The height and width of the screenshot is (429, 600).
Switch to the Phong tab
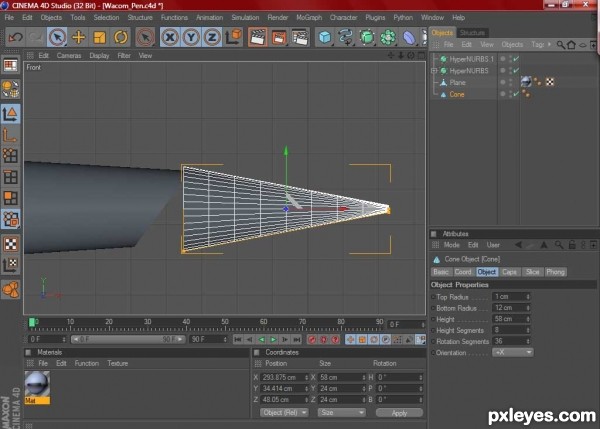[x=555, y=272]
